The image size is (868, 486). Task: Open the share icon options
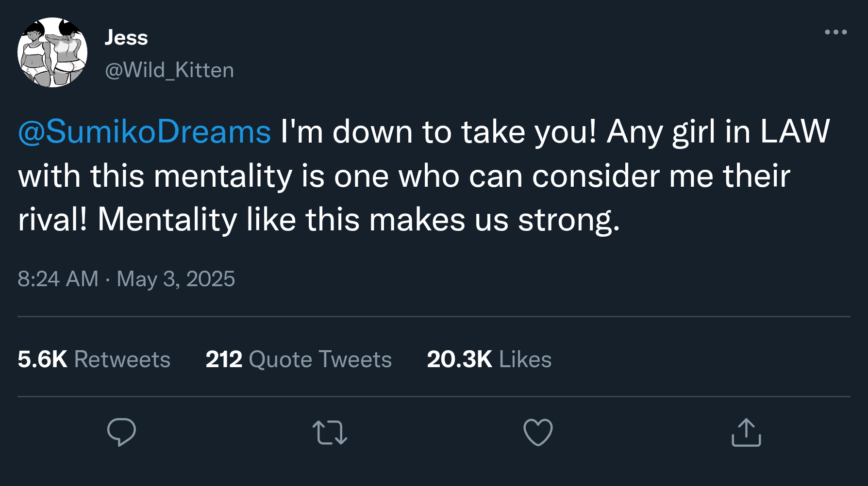coord(746,432)
